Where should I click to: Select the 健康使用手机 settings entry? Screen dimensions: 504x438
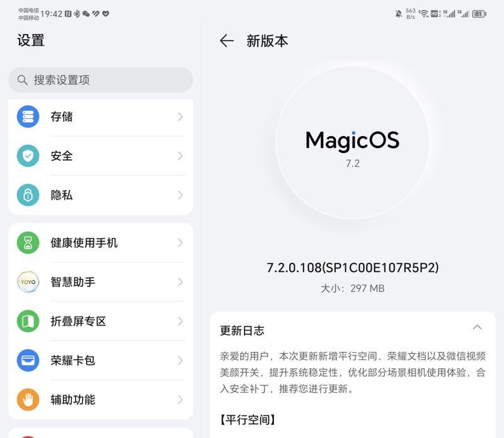click(101, 243)
